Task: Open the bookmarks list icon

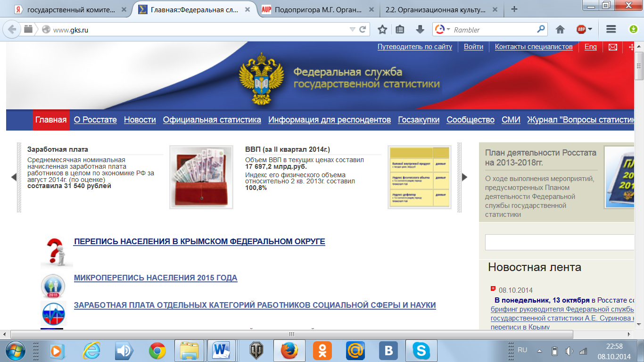Action: 400,29
